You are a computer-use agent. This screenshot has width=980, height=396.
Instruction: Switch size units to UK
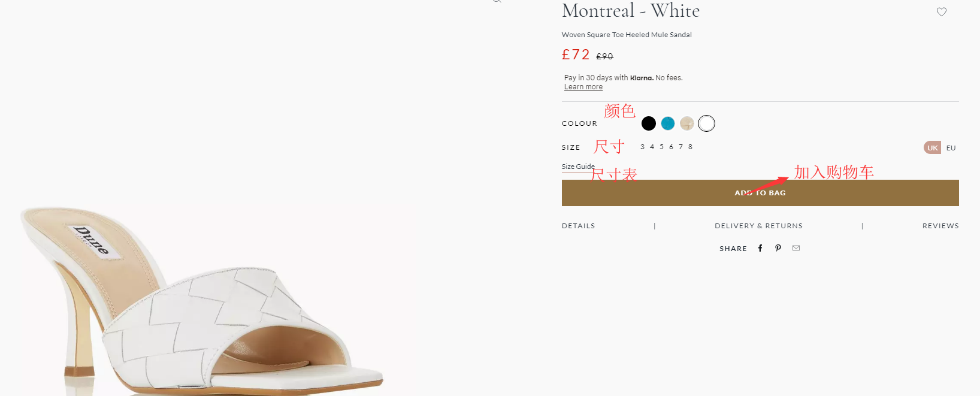point(933,148)
